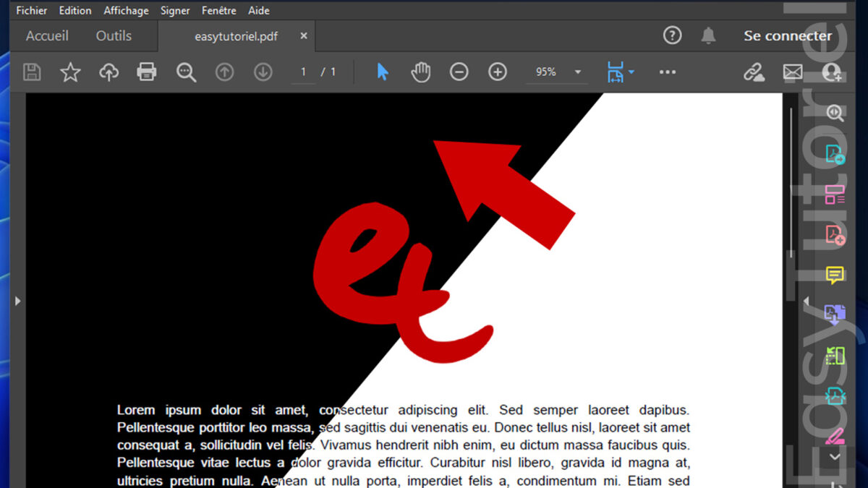Activate the arrow selection tool
This screenshot has height=488, width=868.
coord(383,72)
